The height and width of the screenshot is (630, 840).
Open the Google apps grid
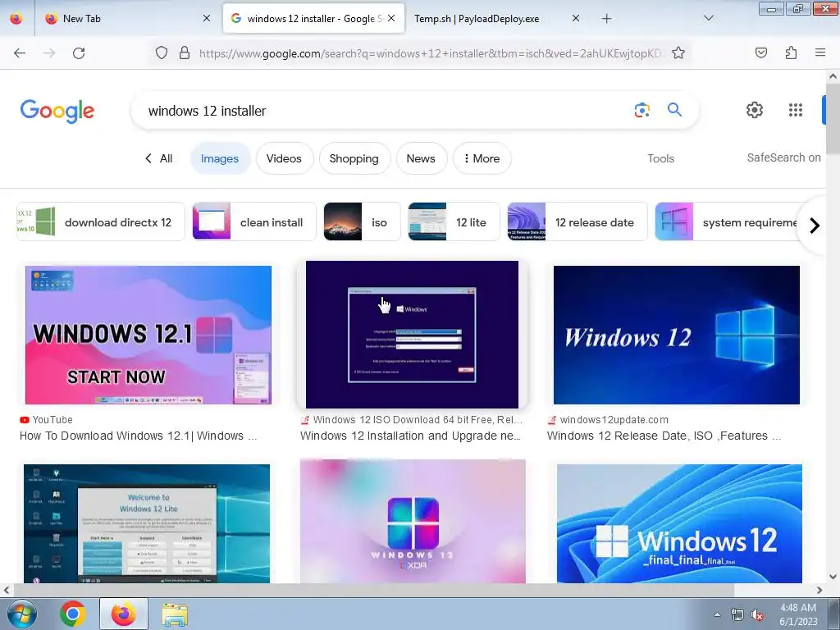point(796,110)
